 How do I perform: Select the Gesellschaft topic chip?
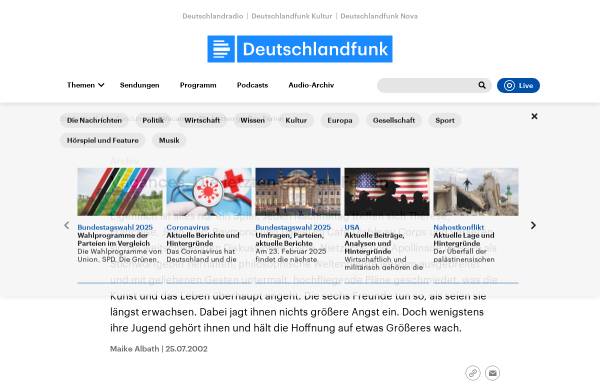point(394,120)
